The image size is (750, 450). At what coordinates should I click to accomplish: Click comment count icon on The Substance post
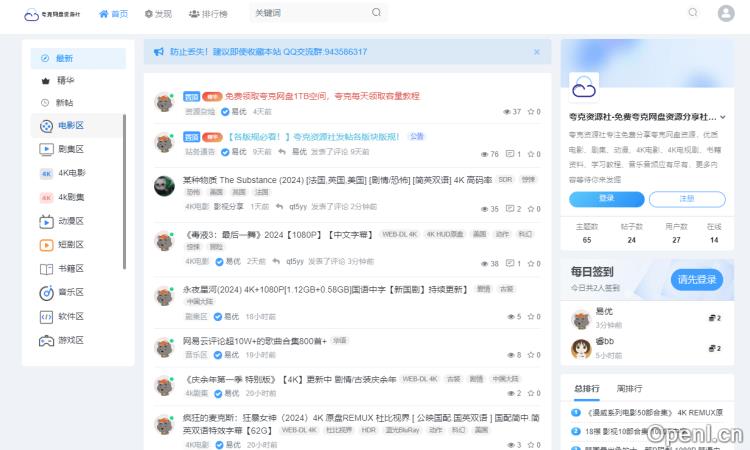[x=510, y=209]
